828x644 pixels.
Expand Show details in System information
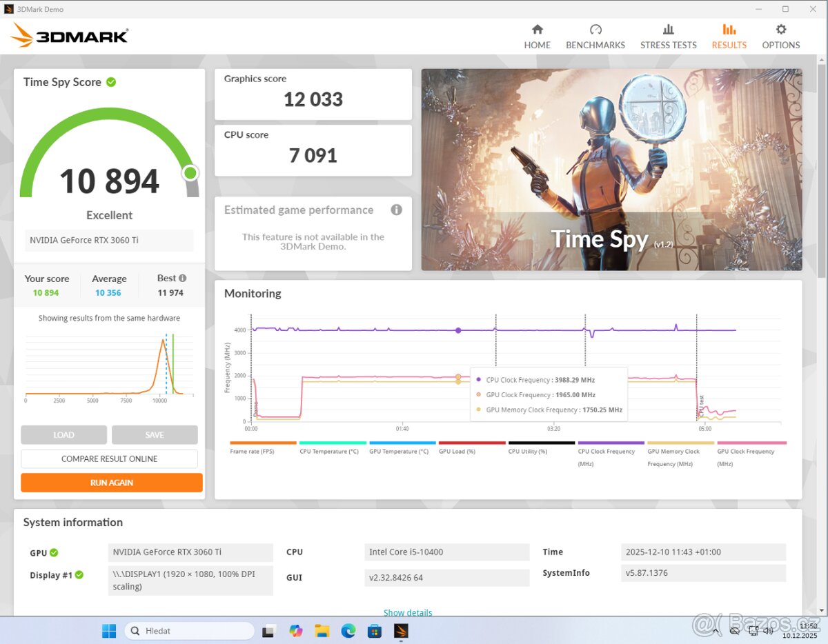408,612
